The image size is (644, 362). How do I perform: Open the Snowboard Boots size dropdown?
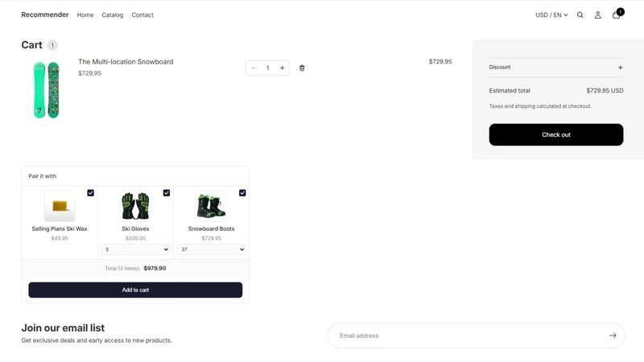click(x=212, y=249)
